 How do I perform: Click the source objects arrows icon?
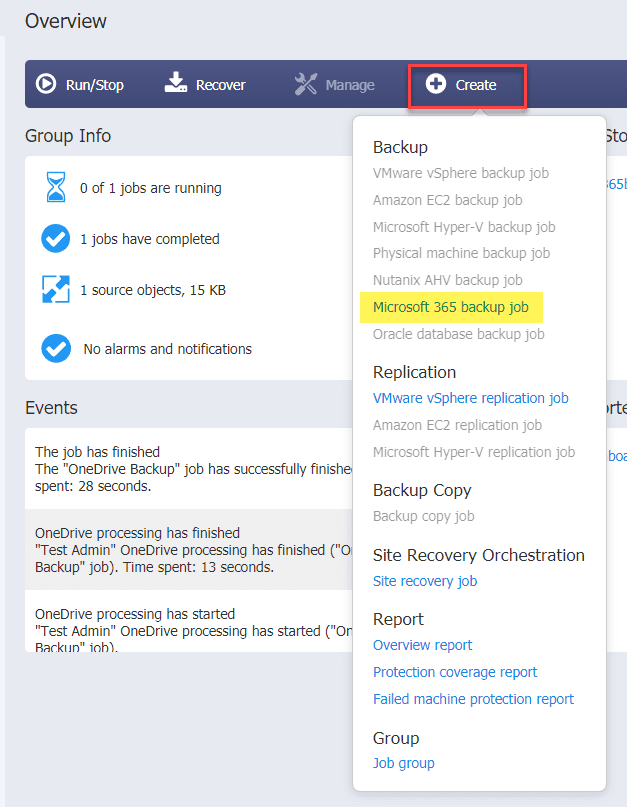56,289
